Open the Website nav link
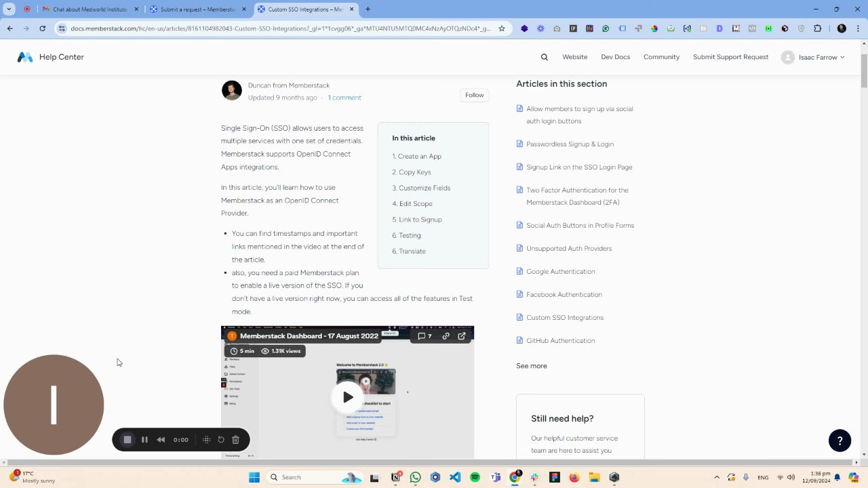 coord(574,57)
